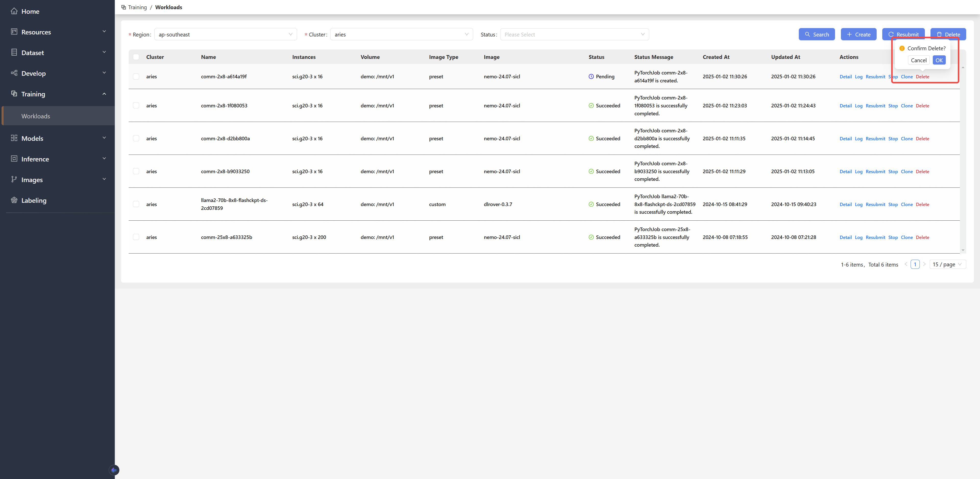Click the Search button
980x479 pixels.
tap(816, 34)
